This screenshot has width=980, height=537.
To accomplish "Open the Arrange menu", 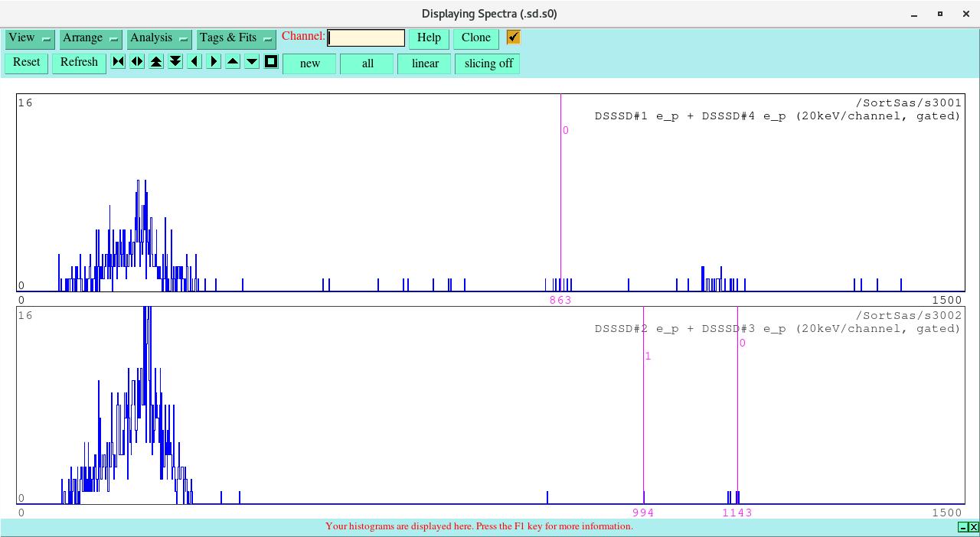I will (x=84, y=37).
